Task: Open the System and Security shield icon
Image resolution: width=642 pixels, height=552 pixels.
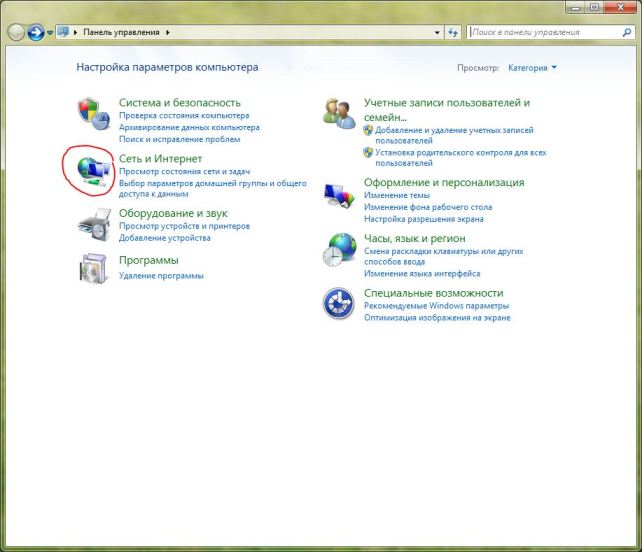Action: click(x=94, y=114)
